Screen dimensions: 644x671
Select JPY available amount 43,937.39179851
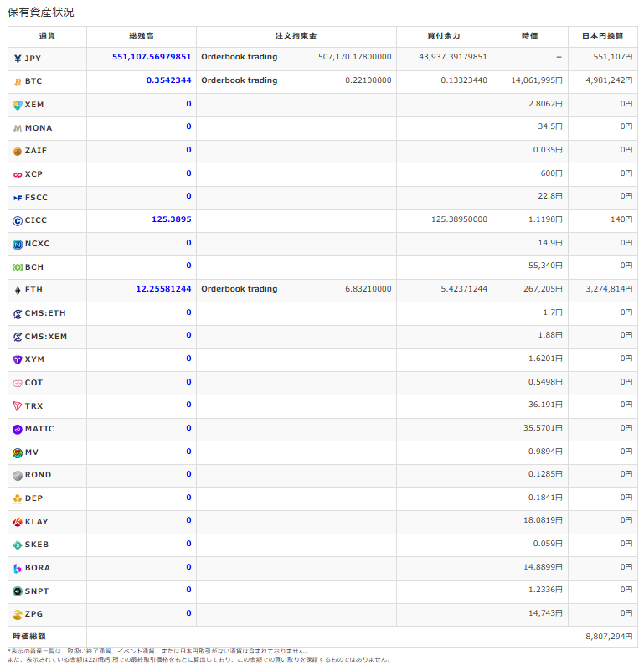tap(453, 57)
